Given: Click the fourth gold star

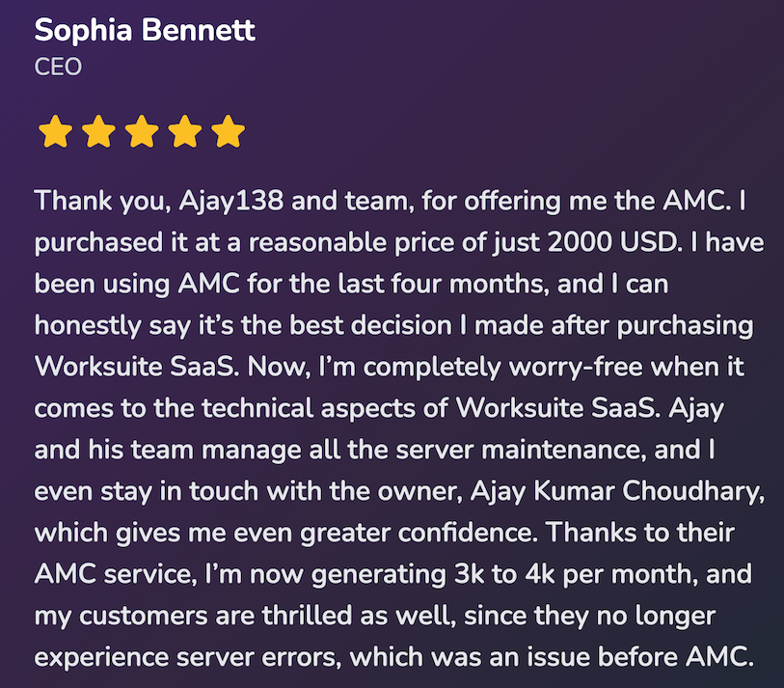Looking at the screenshot, I should point(185,131).
